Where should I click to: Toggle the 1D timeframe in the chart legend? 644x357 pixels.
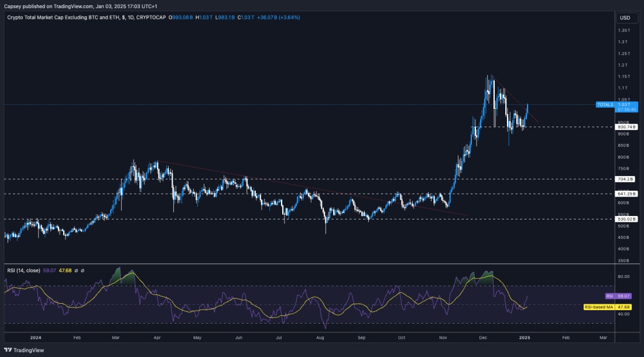point(129,18)
